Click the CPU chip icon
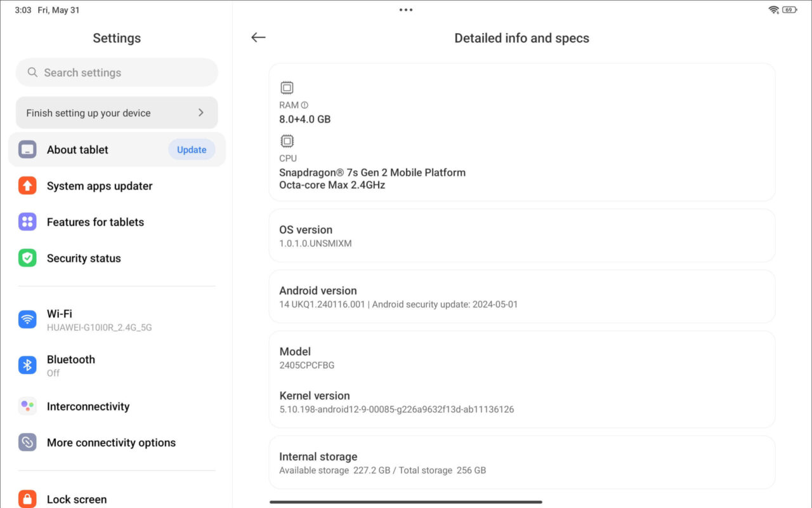This screenshot has width=812, height=508. tap(287, 141)
